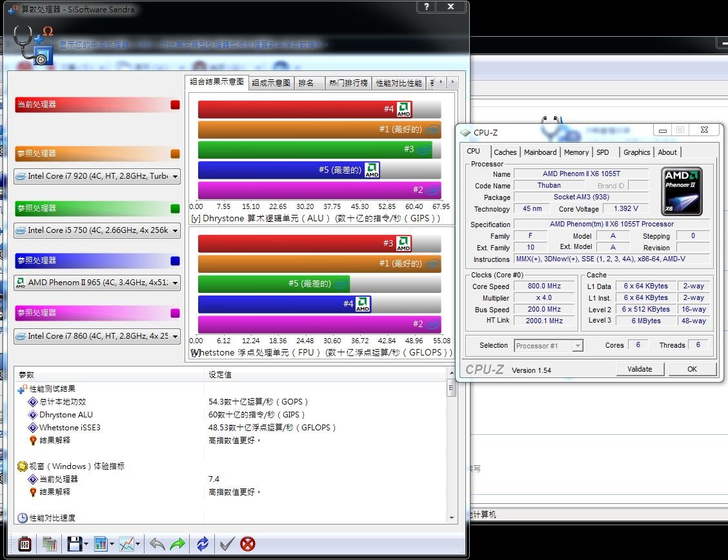Click the clock icon beside 性能对比速度
728x560 pixels.
[x=23, y=518]
